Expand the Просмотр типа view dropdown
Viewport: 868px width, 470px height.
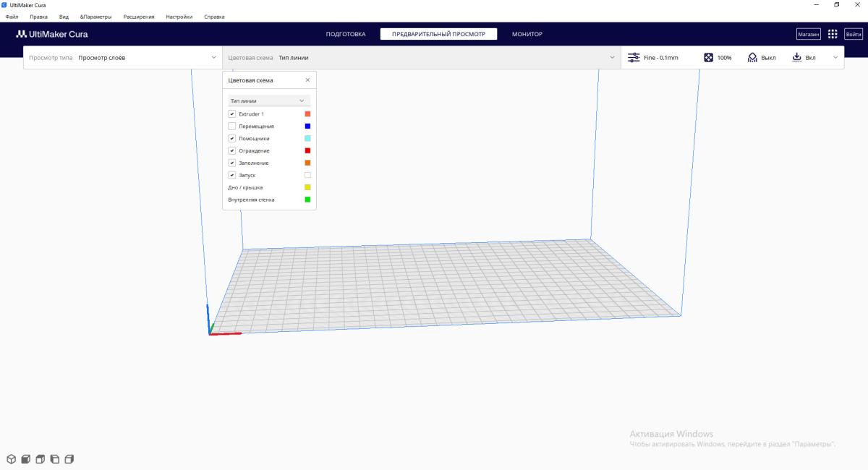pyautogui.click(x=122, y=58)
